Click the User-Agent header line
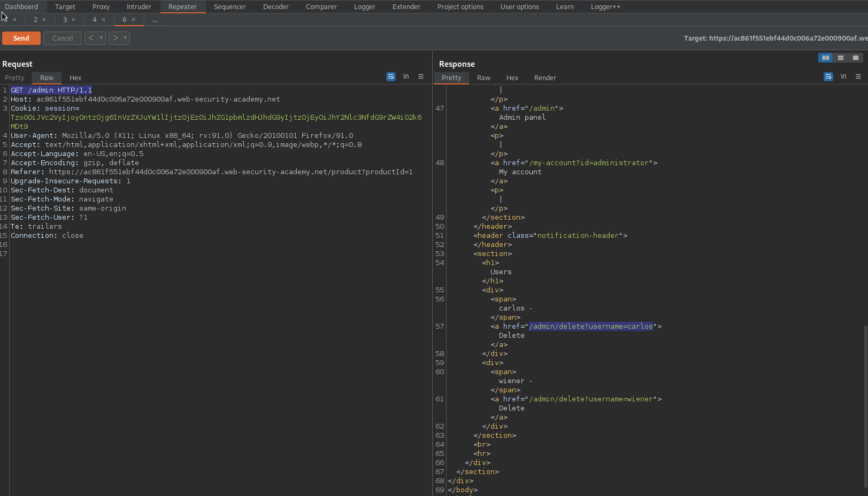868x496 pixels. pos(182,135)
